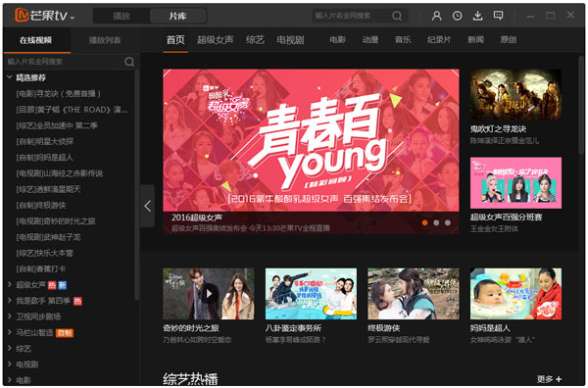Open the 终极游侠 video thumbnail

pos(414,294)
